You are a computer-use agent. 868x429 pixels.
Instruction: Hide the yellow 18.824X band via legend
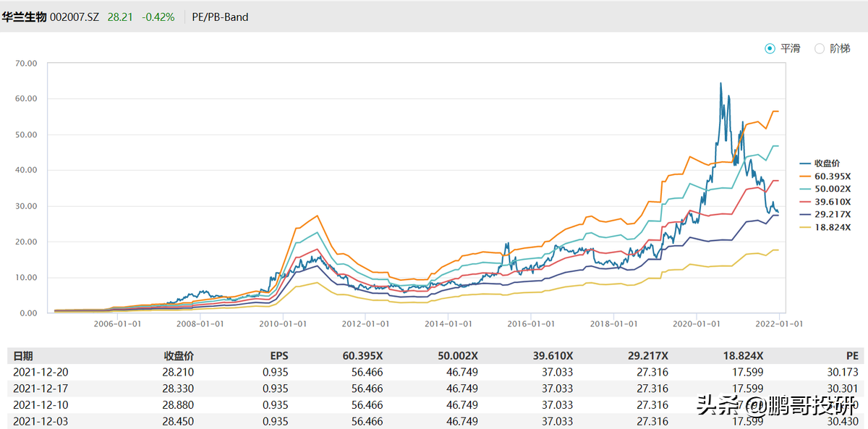(825, 228)
